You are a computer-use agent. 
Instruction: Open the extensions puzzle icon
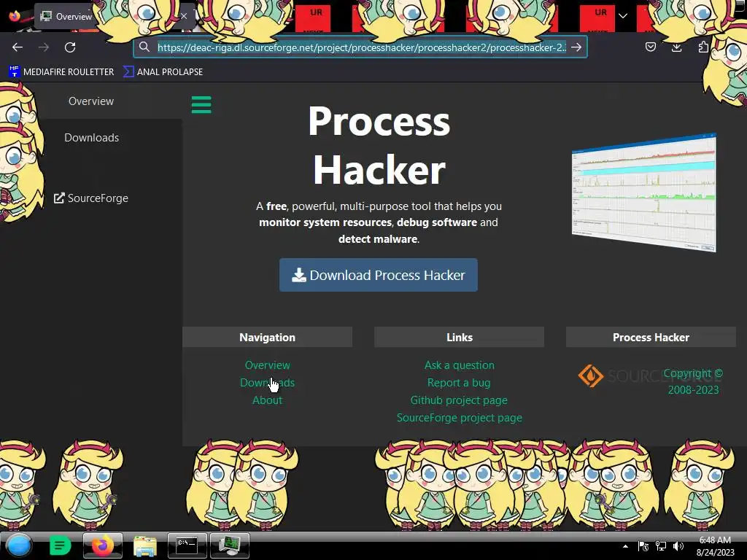703,47
